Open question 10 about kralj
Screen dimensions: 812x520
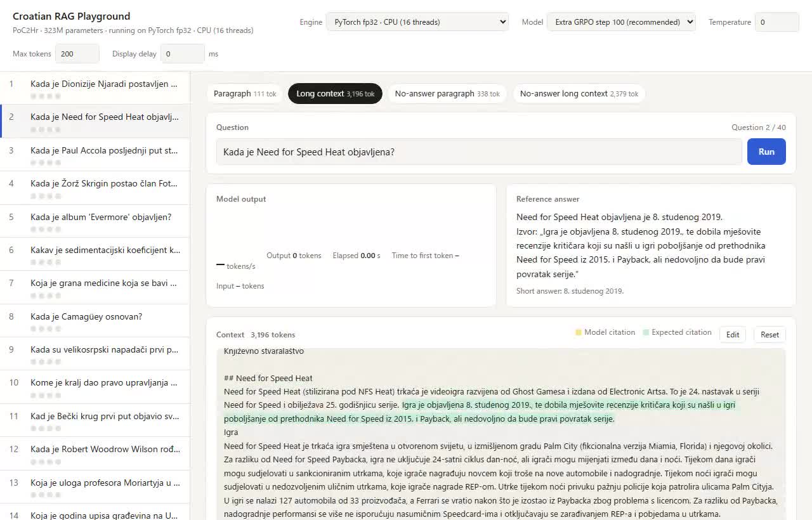(x=95, y=387)
